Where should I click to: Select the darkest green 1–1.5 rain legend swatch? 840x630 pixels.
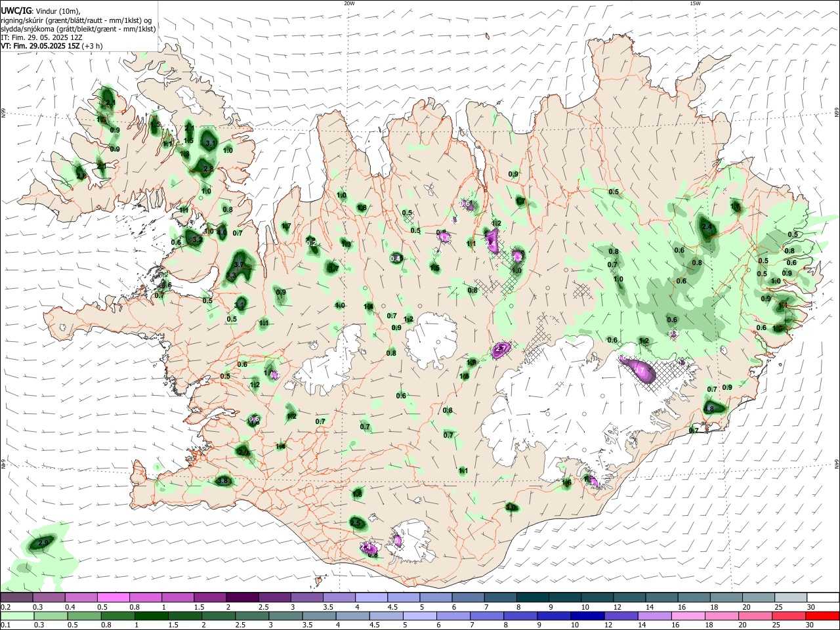point(150,616)
